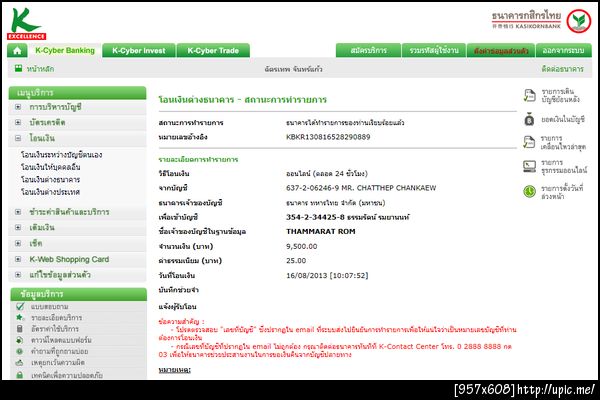The height and width of the screenshot is (400, 600).
Task: Switch to the K-Cyber Trade tab
Action: click(213, 51)
